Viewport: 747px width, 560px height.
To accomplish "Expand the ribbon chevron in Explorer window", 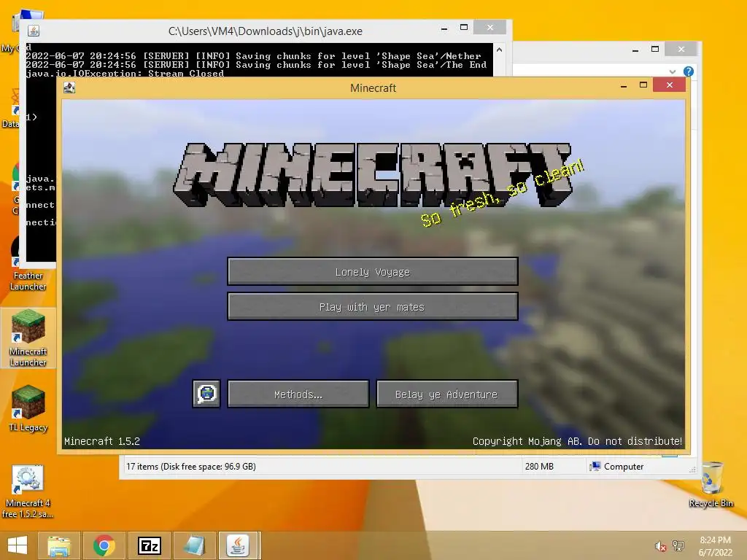I will point(672,72).
